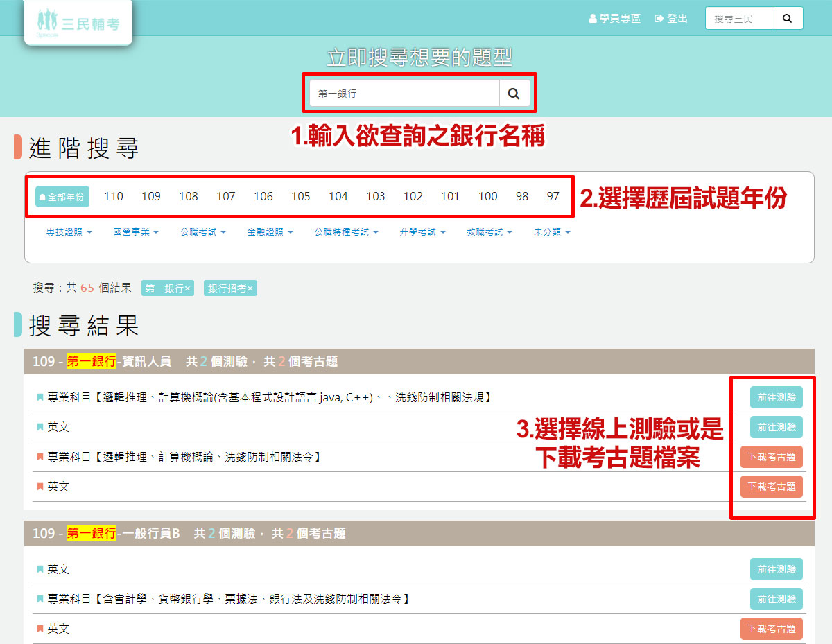Click 前往測驗 for 一般行員B 專業科目 row

pos(777,599)
